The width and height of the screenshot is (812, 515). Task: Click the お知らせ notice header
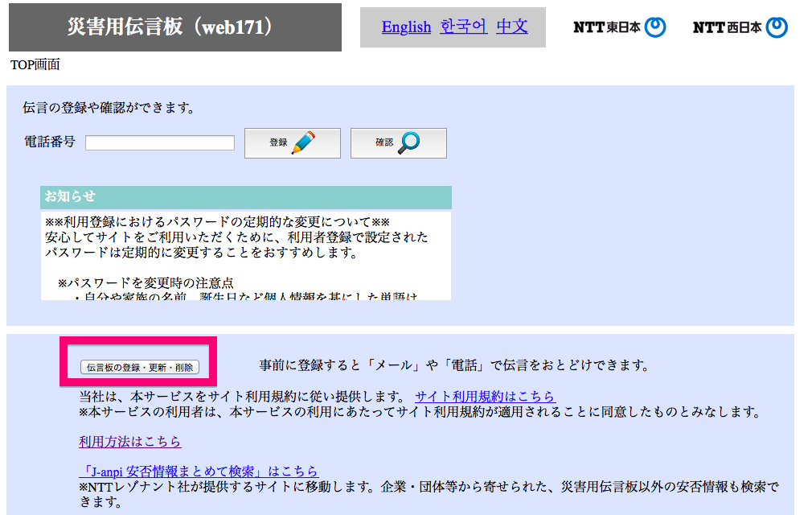(x=246, y=197)
